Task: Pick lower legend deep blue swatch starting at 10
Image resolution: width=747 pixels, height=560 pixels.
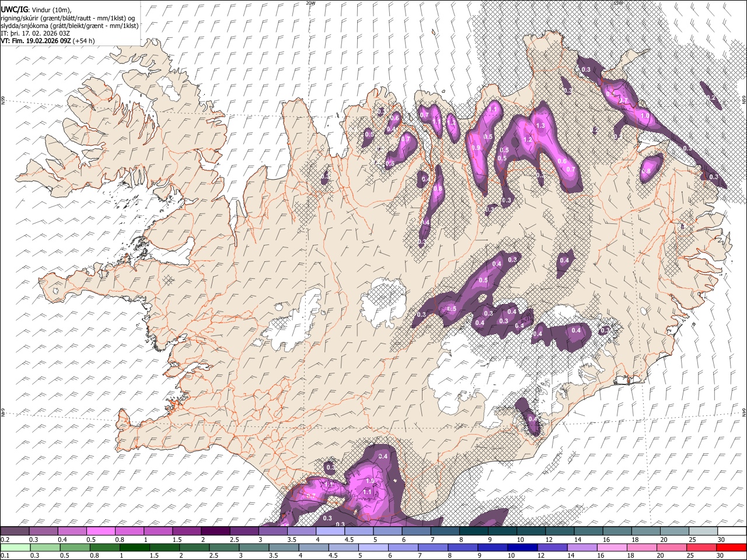Action: [x=522, y=547]
